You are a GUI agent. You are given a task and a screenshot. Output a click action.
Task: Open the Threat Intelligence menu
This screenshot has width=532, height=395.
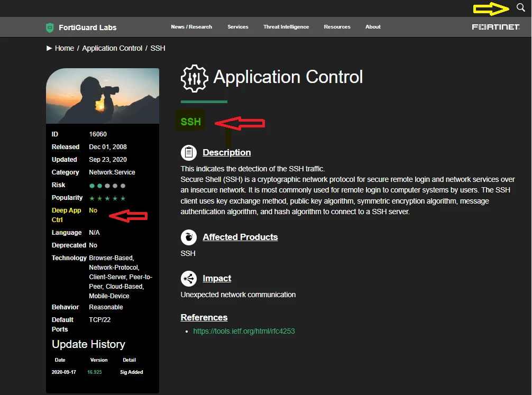point(286,27)
